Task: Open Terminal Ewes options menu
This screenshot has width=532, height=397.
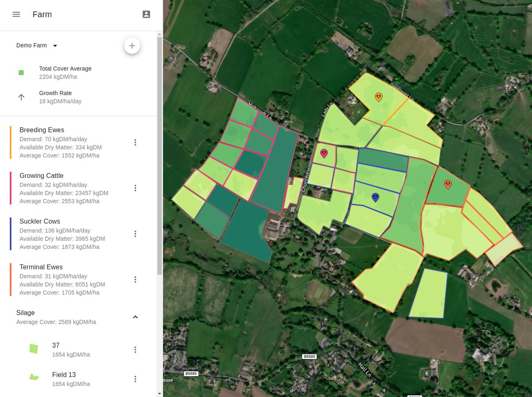Action: (135, 279)
